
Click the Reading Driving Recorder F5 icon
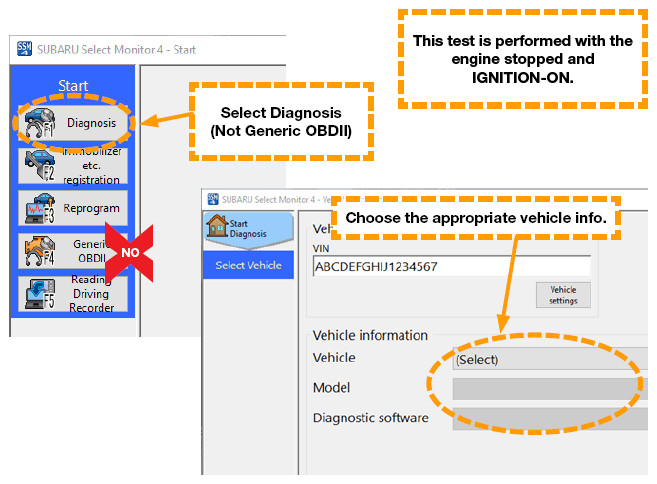pyautogui.click(x=36, y=294)
